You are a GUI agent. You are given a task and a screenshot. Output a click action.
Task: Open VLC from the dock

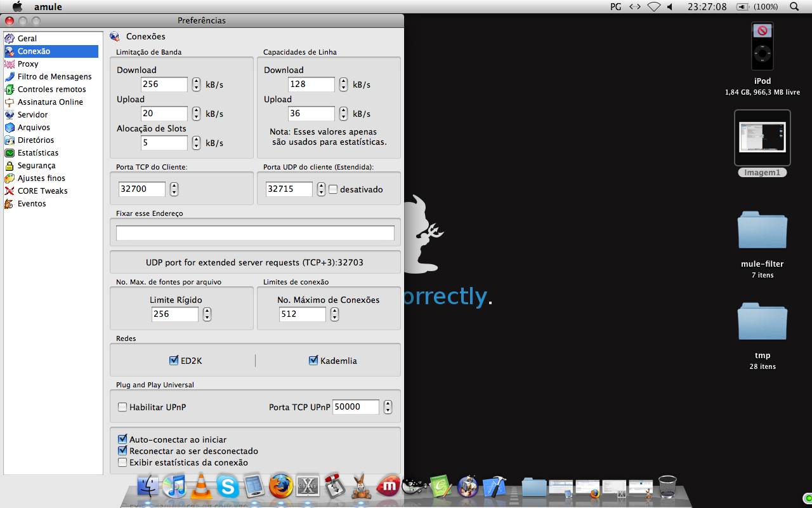click(x=201, y=487)
